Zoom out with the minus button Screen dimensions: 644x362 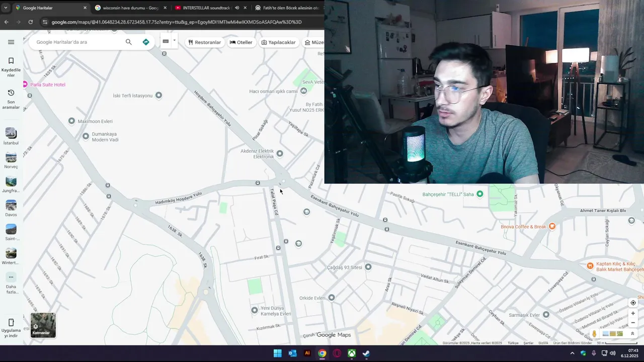tap(633, 323)
